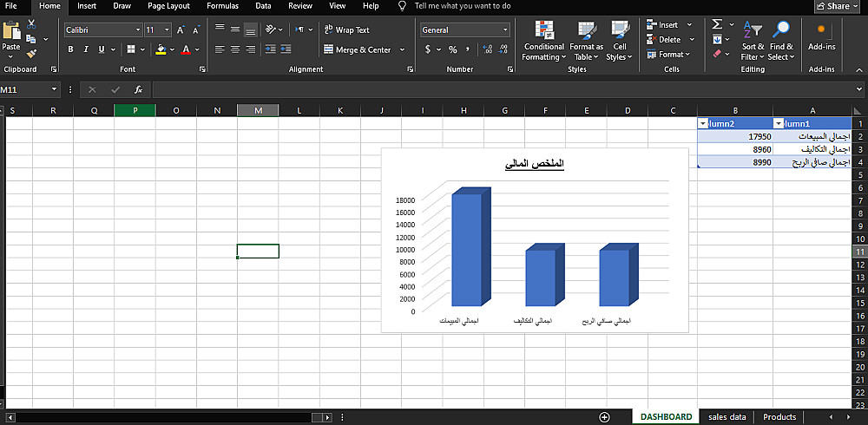Image resolution: width=868 pixels, height=425 pixels.
Task: Click the Cut scissors icon
Action: tap(31, 24)
